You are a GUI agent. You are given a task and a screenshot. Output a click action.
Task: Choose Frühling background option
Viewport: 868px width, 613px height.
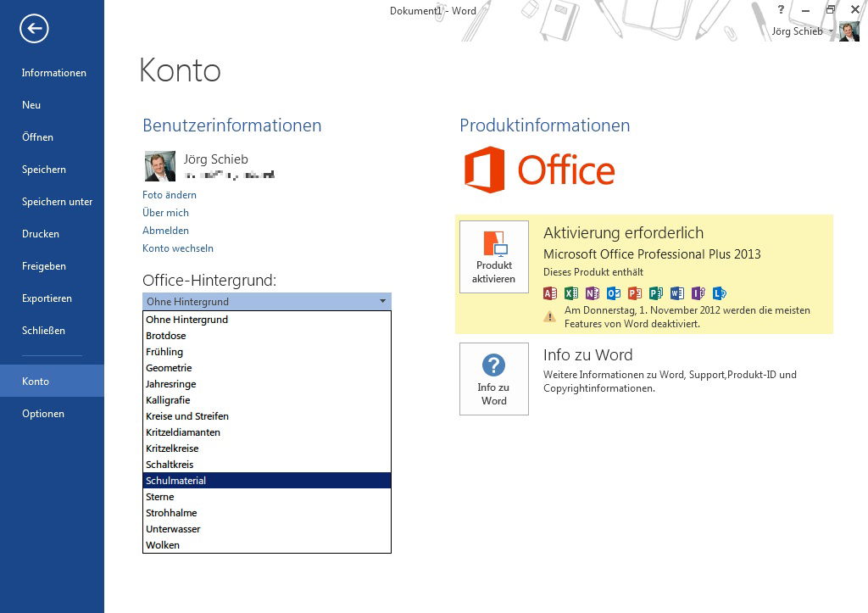[267, 352]
